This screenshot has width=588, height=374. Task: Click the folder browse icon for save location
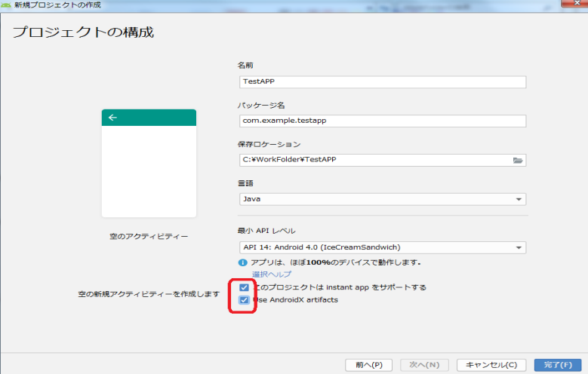click(x=518, y=160)
